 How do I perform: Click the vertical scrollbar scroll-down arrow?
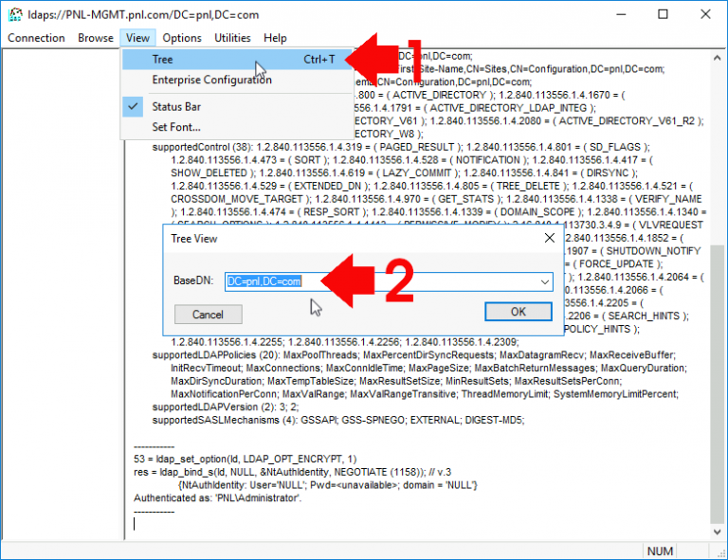tap(718, 533)
